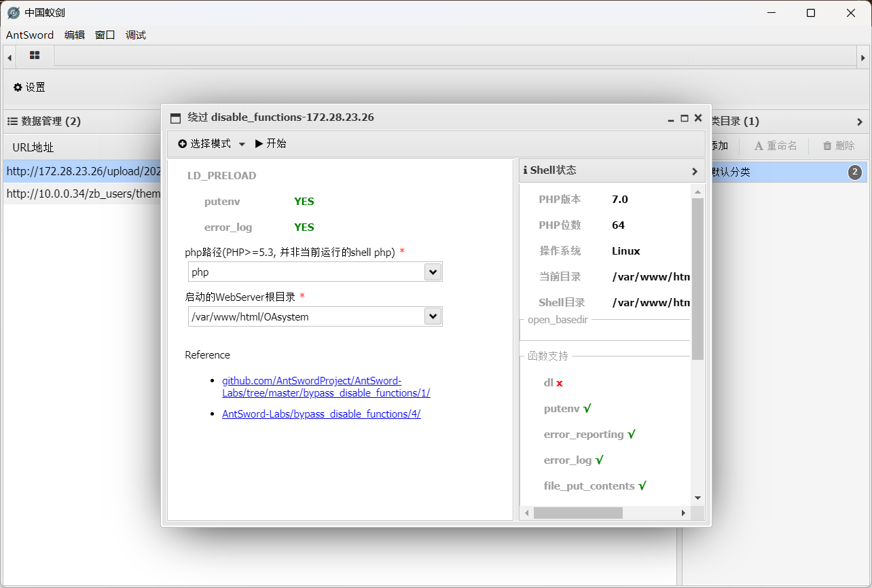This screenshot has height=588, width=872.
Task: Click the green YES beside putenv
Action: pos(304,202)
